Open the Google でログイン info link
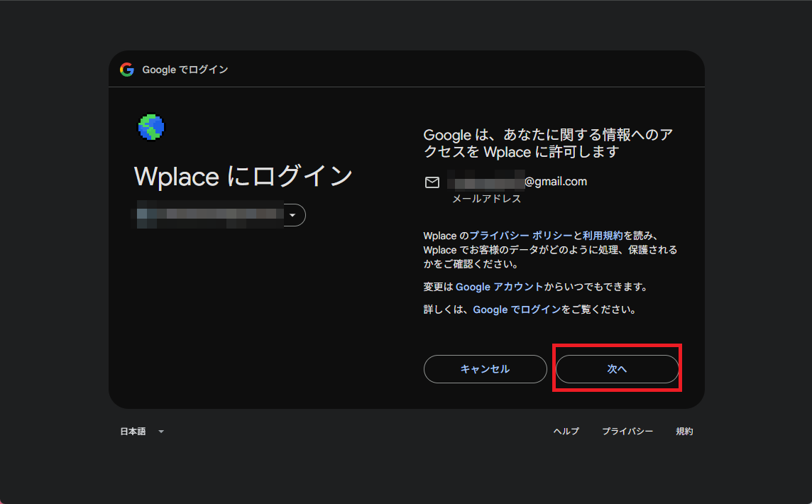The width and height of the screenshot is (812, 504). pyautogui.click(x=517, y=309)
